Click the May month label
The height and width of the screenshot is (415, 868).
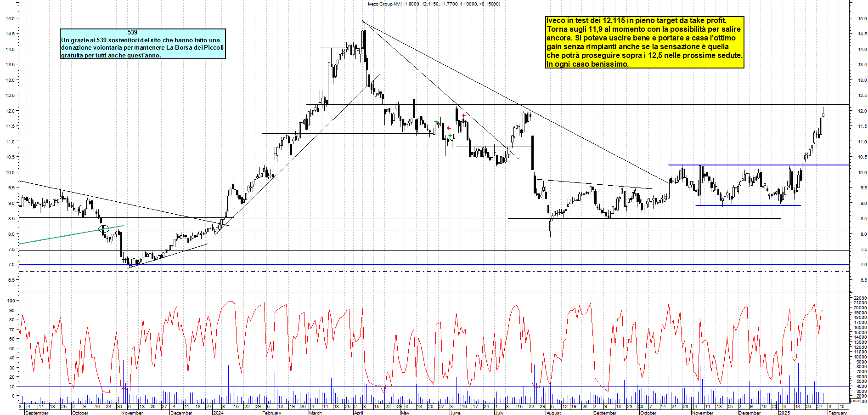tap(405, 413)
